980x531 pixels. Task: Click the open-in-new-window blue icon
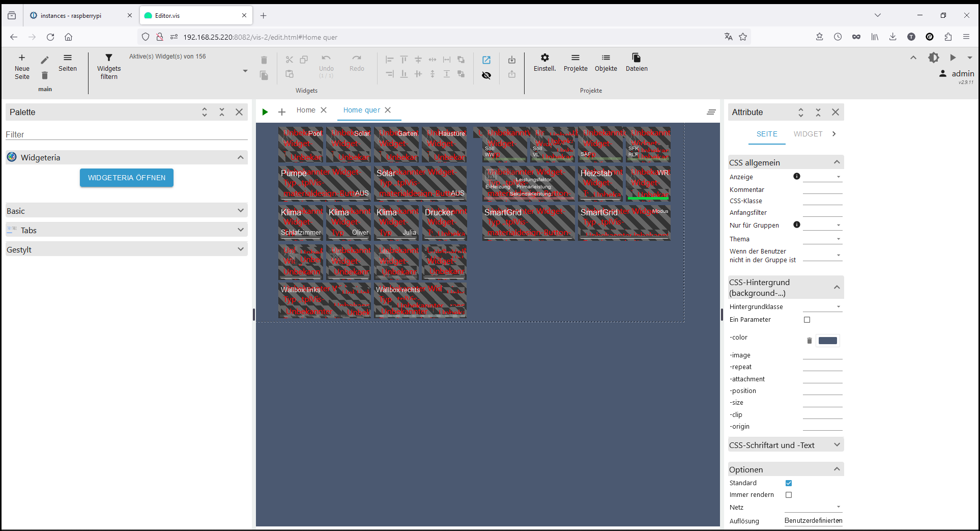pos(486,60)
